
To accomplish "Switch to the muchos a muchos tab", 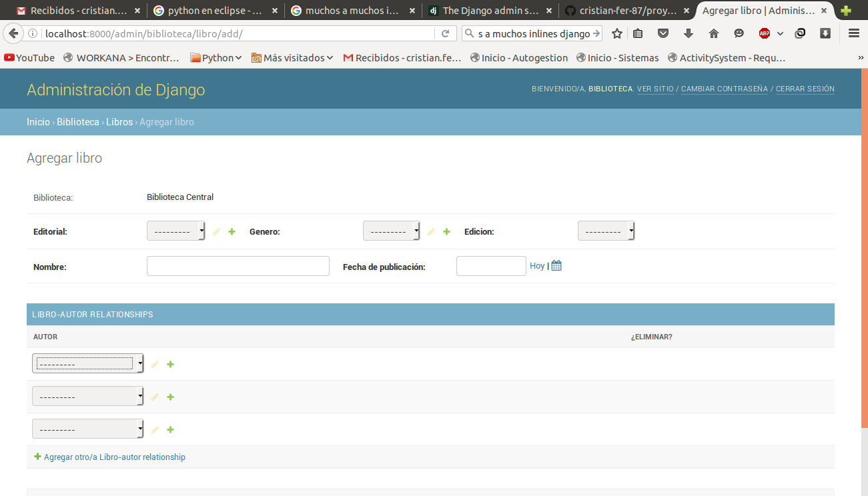I will click(352, 11).
